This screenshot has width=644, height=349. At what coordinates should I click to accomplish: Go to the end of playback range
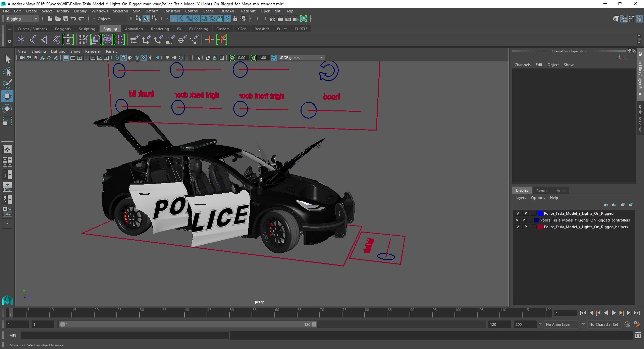coord(637,313)
